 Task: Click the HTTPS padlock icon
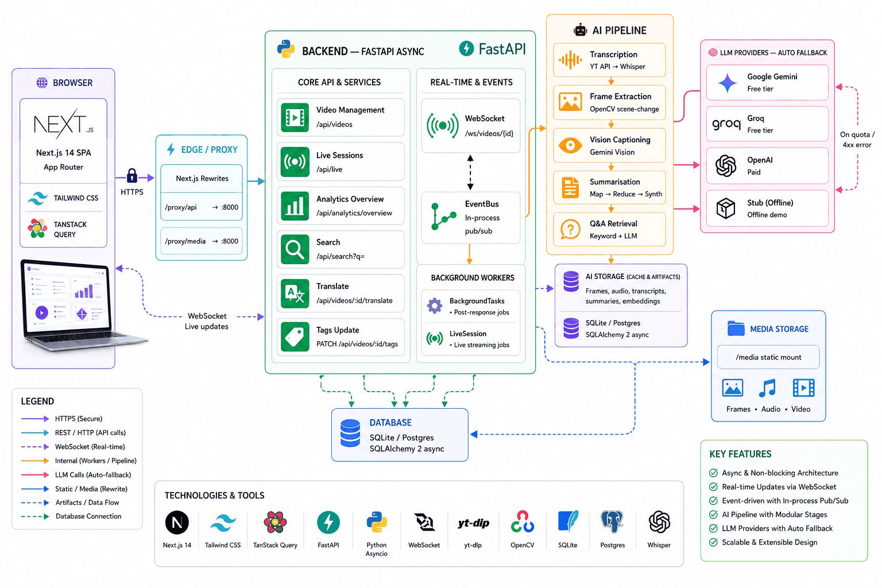[132, 175]
